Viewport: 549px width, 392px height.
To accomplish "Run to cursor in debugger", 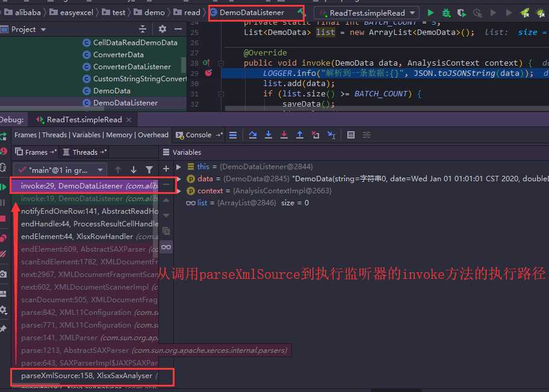I will point(331,135).
